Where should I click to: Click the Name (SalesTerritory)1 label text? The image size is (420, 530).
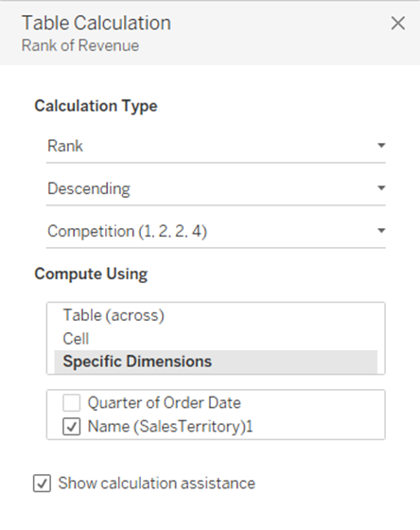tap(170, 426)
